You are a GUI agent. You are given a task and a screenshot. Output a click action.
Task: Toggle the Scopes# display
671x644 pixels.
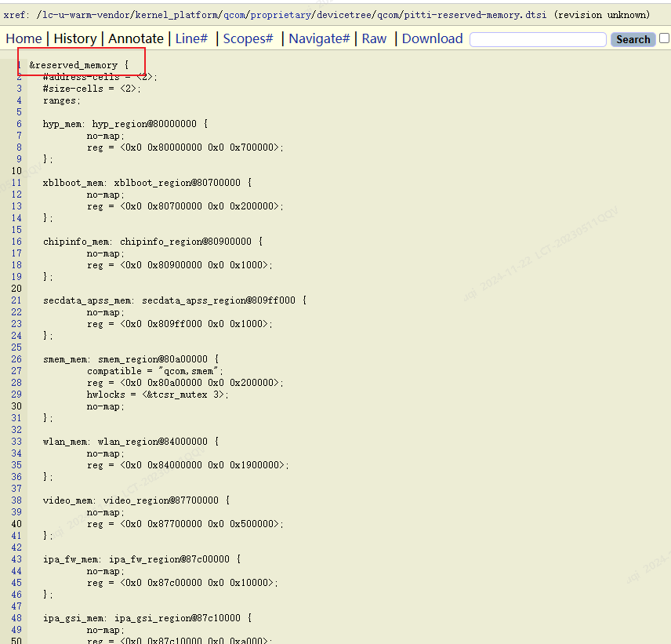[248, 38]
